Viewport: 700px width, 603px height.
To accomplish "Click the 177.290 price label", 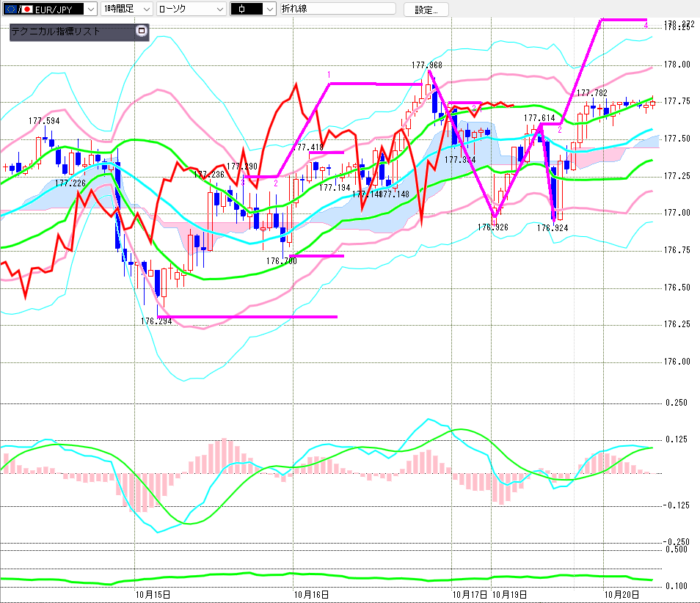I will click(242, 167).
